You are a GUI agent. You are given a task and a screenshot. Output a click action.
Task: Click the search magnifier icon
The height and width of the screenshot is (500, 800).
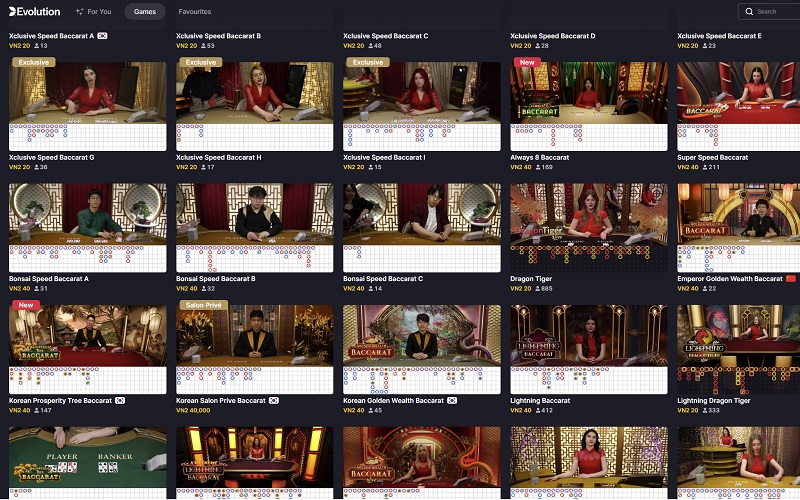point(749,11)
